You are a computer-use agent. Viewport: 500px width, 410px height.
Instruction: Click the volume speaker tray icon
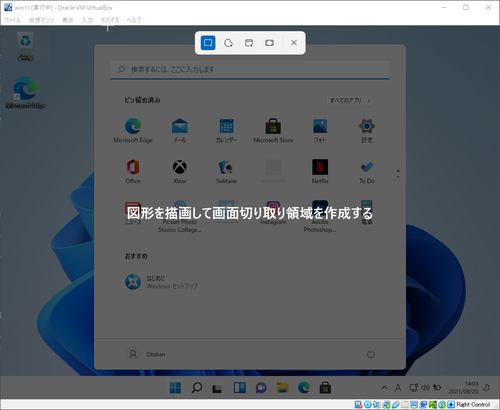(425, 388)
